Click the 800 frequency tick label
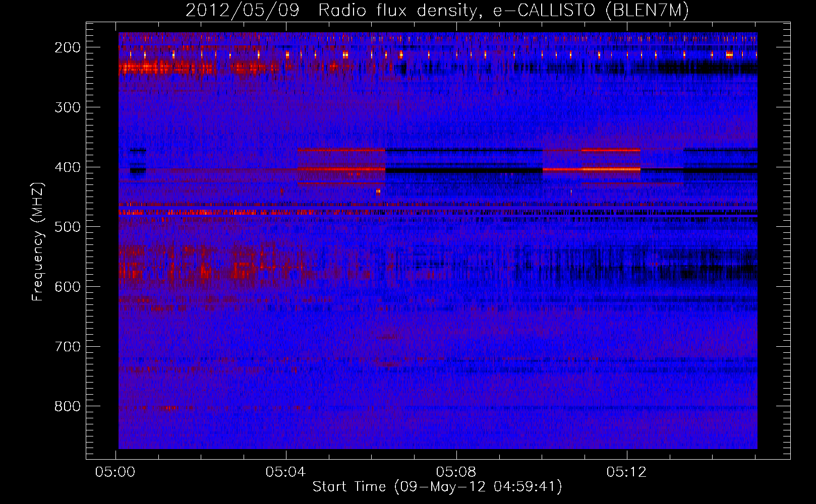816x504 pixels. pos(68,406)
